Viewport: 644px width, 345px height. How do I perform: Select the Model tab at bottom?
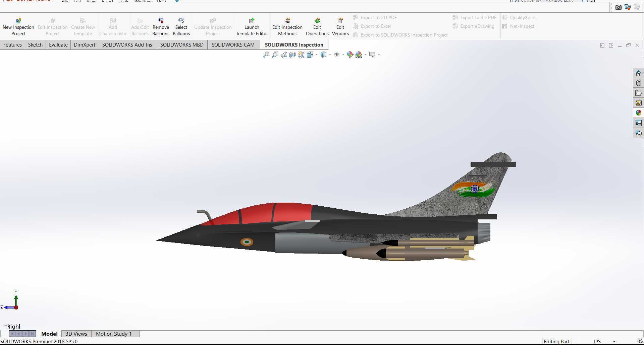coord(49,334)
